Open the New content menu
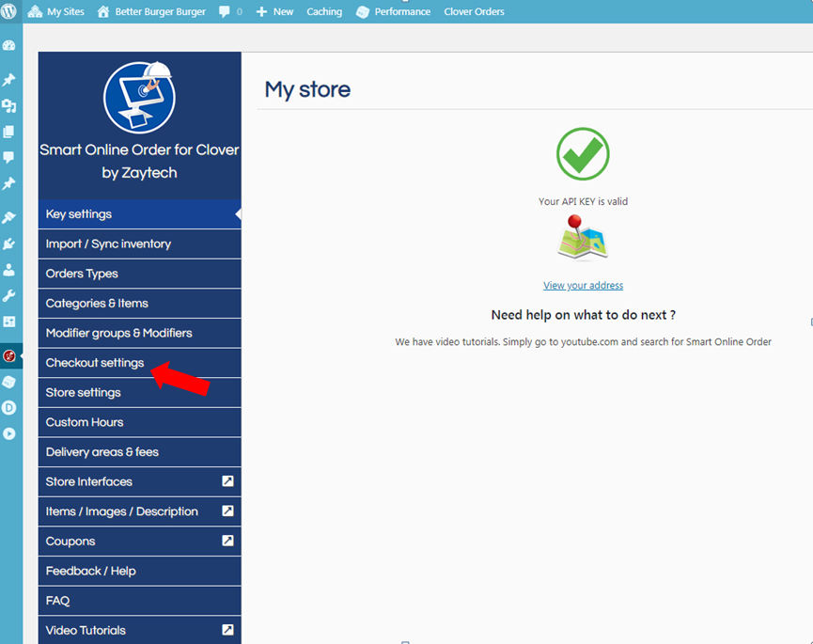This screenshot has height=644, width=813. coord(274,11)
